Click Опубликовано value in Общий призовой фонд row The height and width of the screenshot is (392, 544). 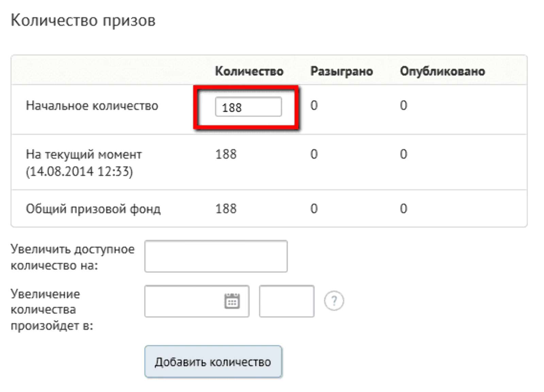pos(403,209)
